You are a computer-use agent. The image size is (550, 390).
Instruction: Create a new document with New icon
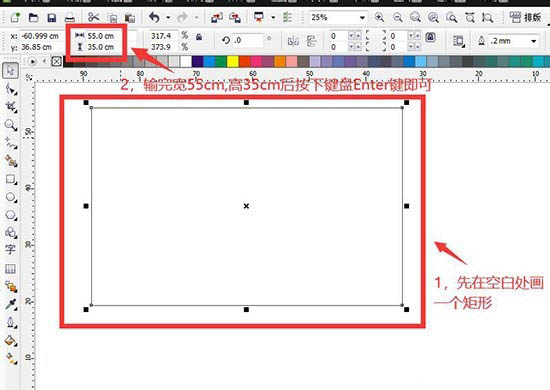15,17
